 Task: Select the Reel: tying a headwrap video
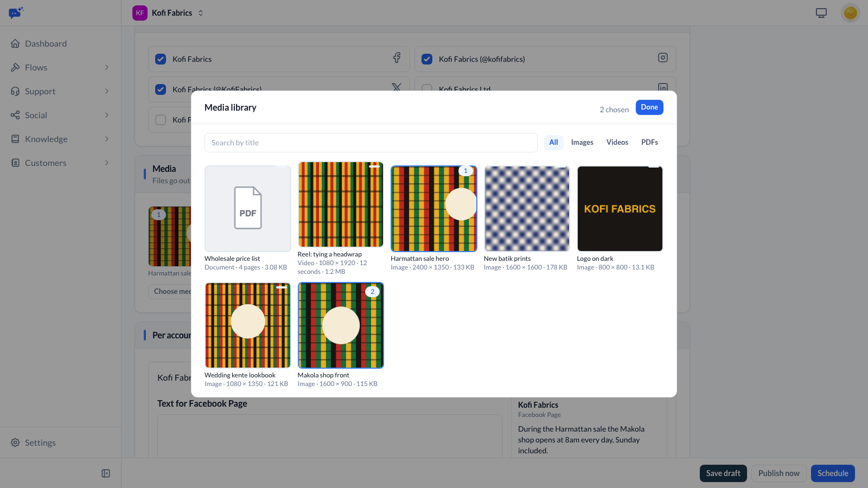coord(341,204)
